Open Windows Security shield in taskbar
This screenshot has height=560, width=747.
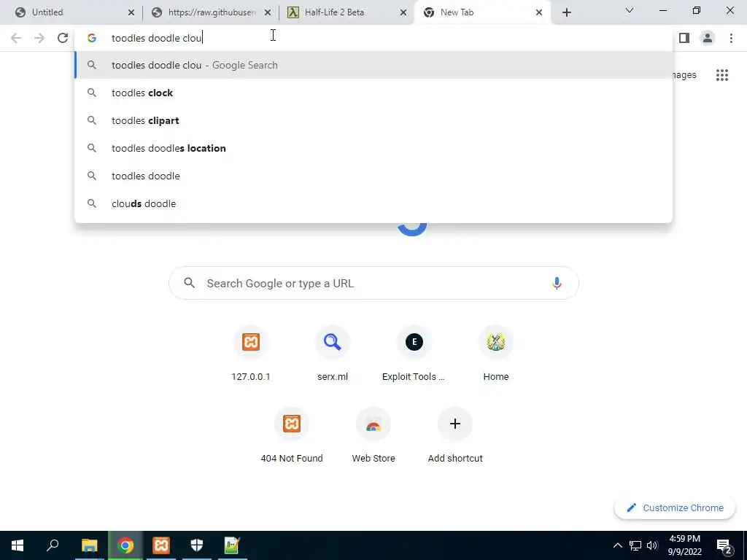tap(197, 545)
